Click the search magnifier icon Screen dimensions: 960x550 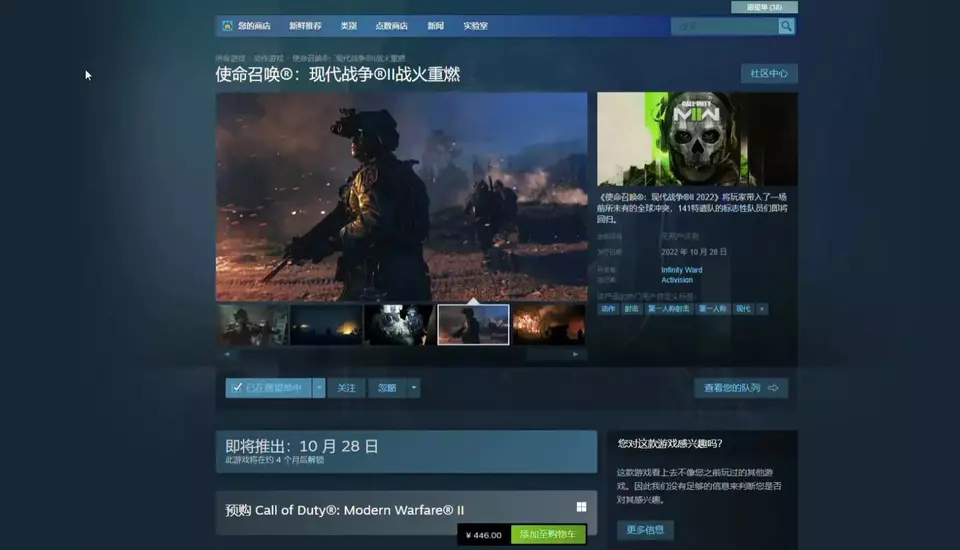786,26
